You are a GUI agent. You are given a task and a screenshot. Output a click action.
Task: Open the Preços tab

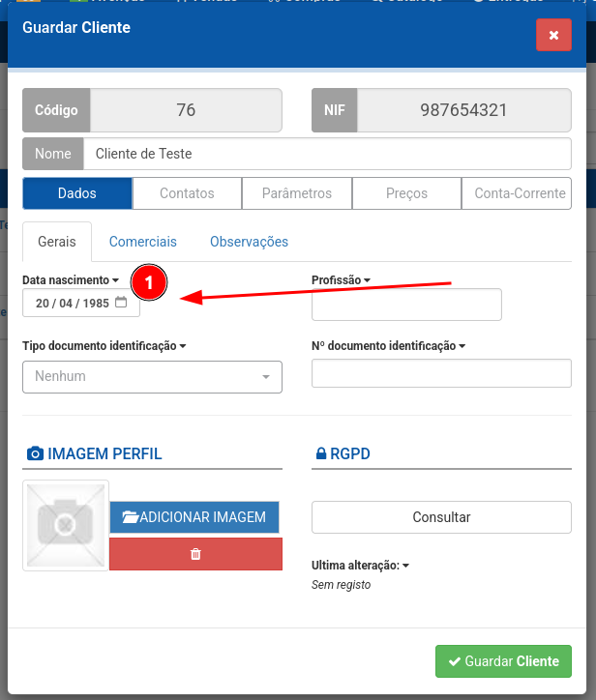(x=406, y=193)
